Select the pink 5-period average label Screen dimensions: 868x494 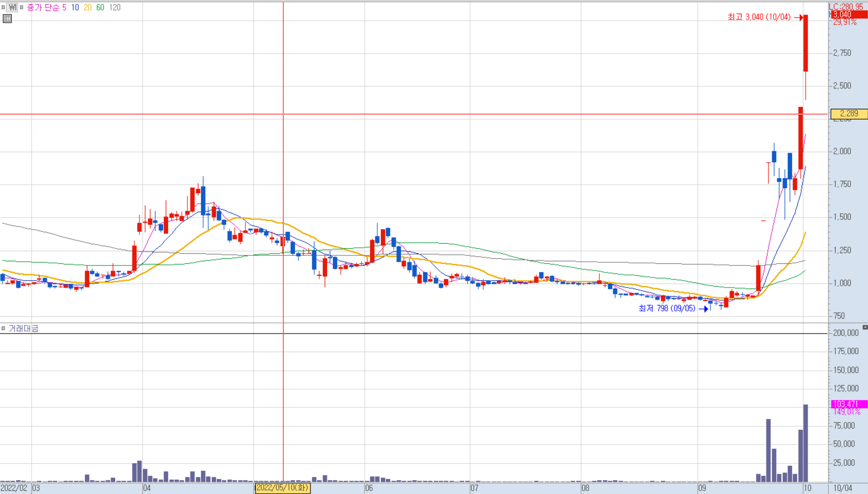click(x=64, y=7)
